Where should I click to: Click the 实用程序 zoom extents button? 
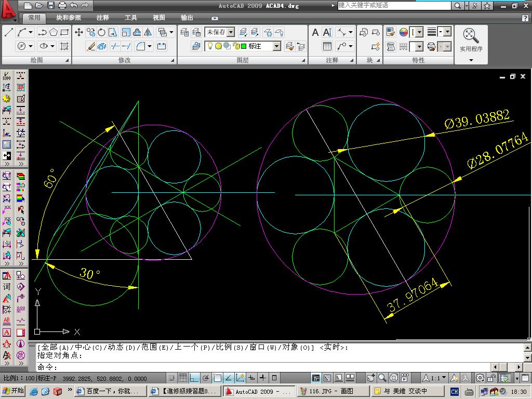(471, 35)
